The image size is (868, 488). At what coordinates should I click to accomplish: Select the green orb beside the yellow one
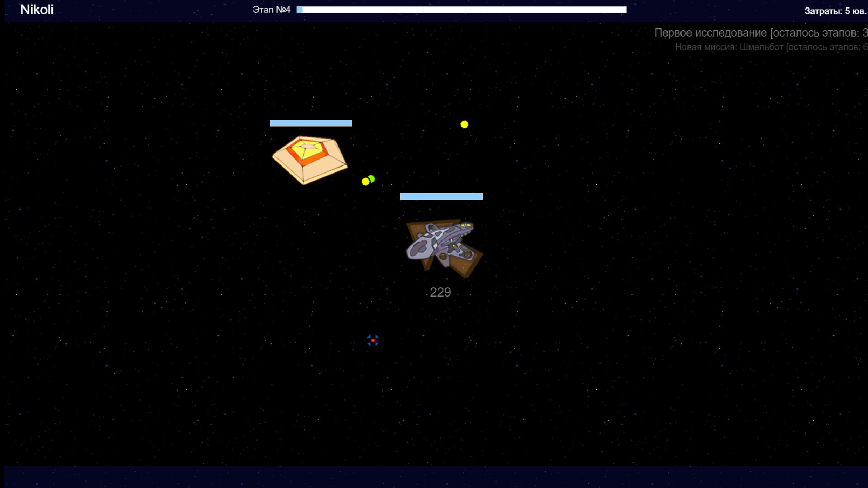(372, 179)
